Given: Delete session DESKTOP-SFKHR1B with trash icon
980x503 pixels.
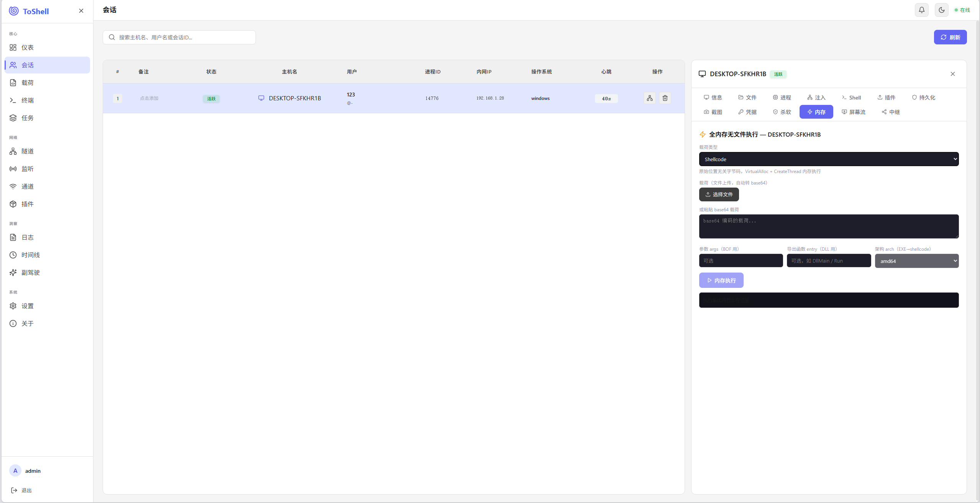Looking at the screenshot, I should [x=665, y=98].
